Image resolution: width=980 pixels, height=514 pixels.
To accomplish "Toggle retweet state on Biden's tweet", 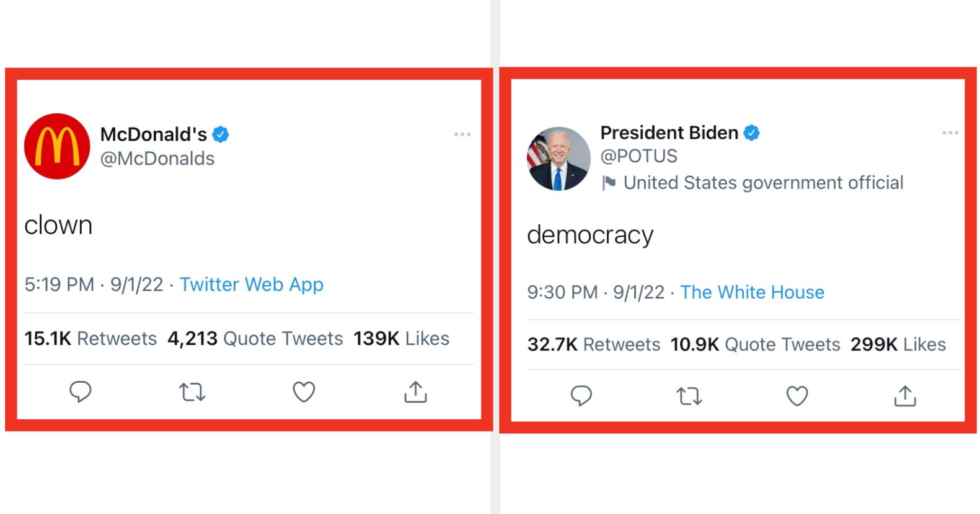I will [688, 396].
